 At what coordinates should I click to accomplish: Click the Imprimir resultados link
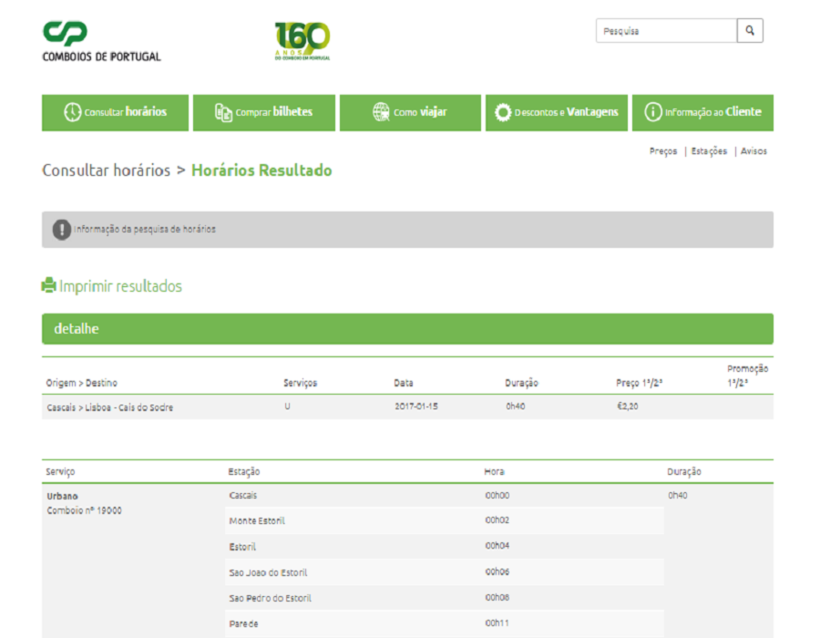pos(120,287)
